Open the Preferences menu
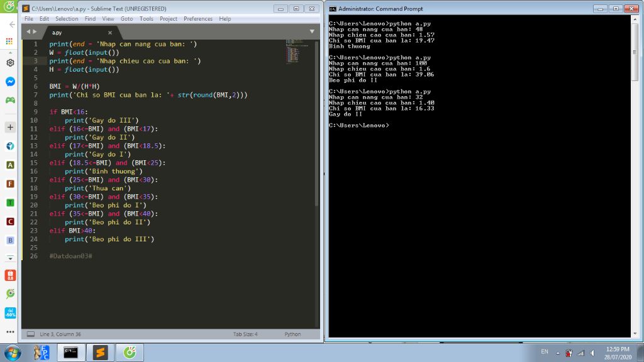The height and width of the screenshot is (362, 644). pyautogui.click(x=198, y=19)
